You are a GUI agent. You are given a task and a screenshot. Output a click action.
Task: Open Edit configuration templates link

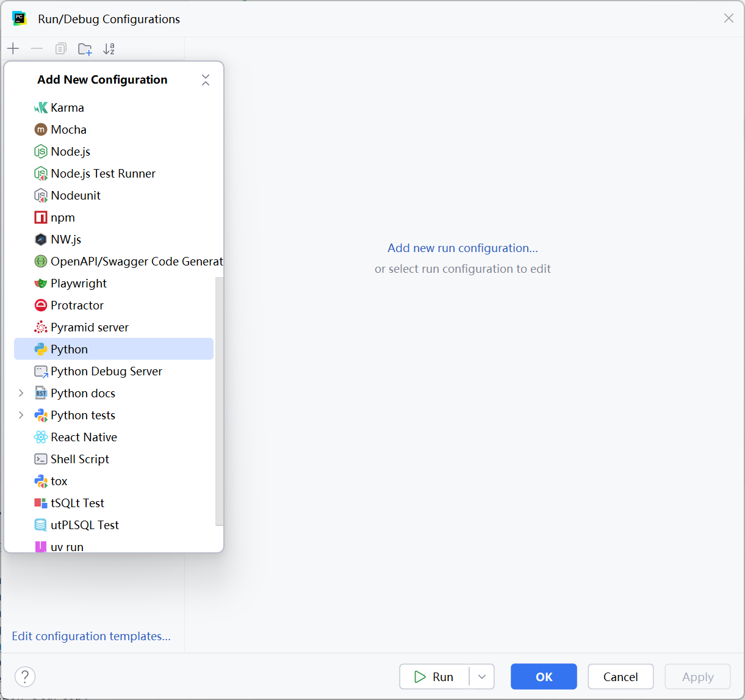92,636
